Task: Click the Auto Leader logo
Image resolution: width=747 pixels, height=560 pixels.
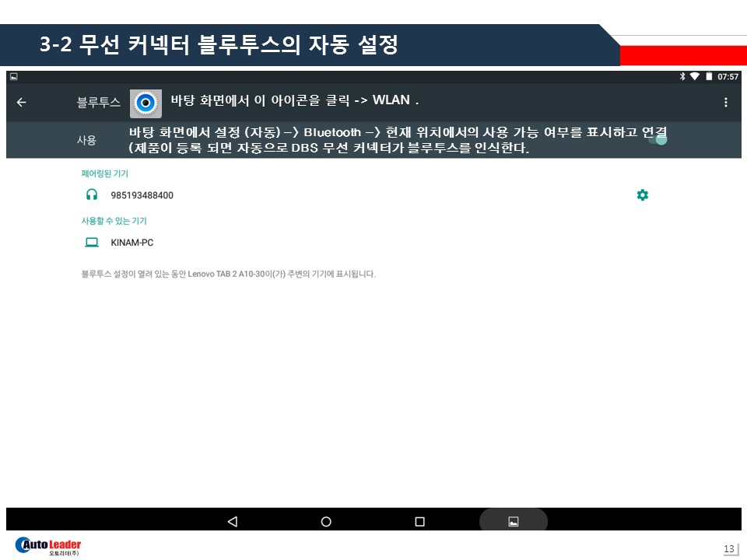Action: [48, 546]
